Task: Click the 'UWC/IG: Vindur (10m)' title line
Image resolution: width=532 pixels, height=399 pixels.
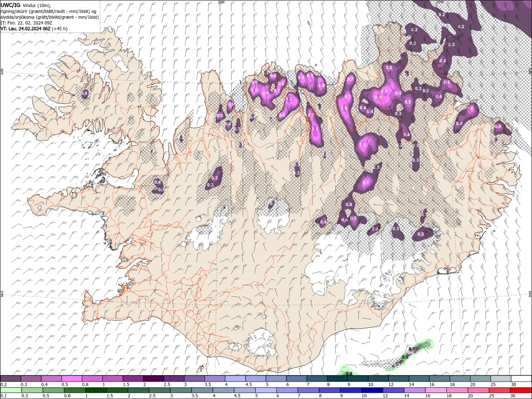Action: [26, 5]
